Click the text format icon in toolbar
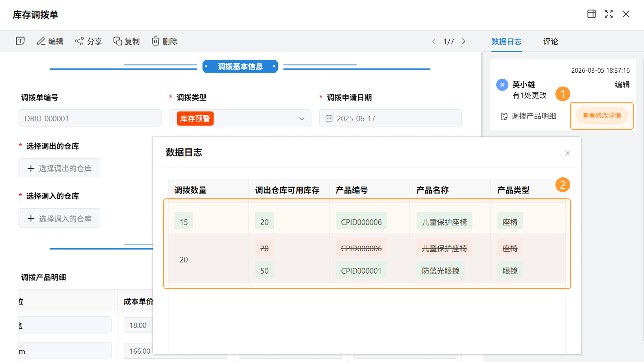This screenshot has height=362, width=644. click(x=20, y=41)
